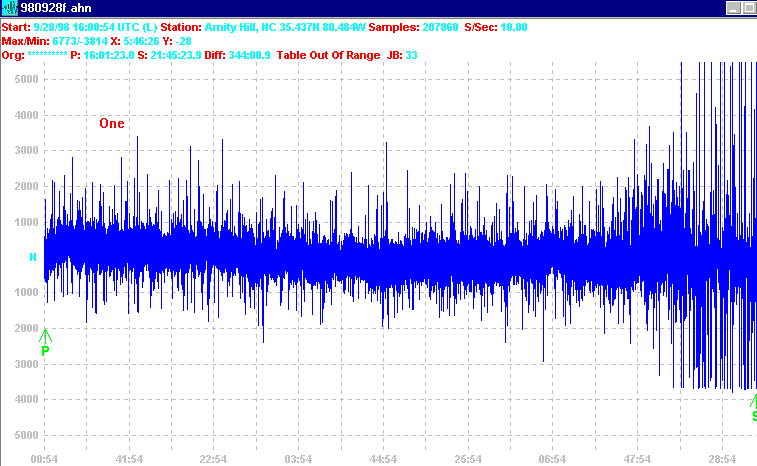Click the 41:54 time axis label
The width and height of the screenshot is (757, 466).
coord(129,459)
